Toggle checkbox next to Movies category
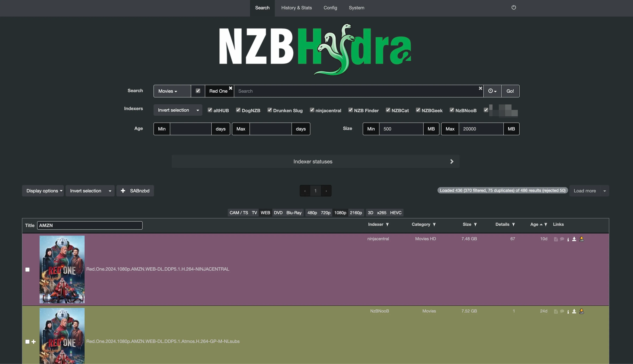Viewport: 633px width, 364px height. click(198, 91)
